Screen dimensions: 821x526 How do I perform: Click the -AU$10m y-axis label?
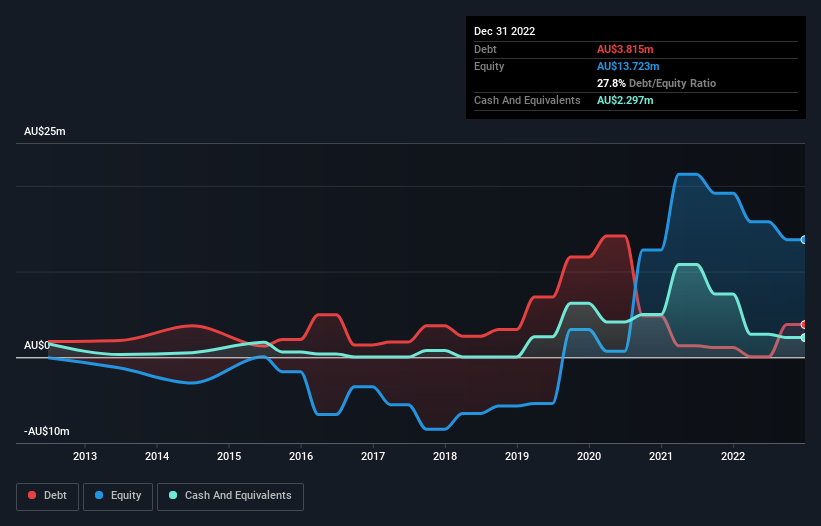tap(47, 431)
